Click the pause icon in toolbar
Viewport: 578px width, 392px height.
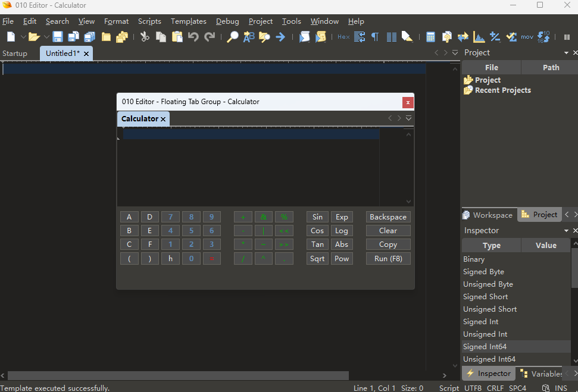pos(567,37)
